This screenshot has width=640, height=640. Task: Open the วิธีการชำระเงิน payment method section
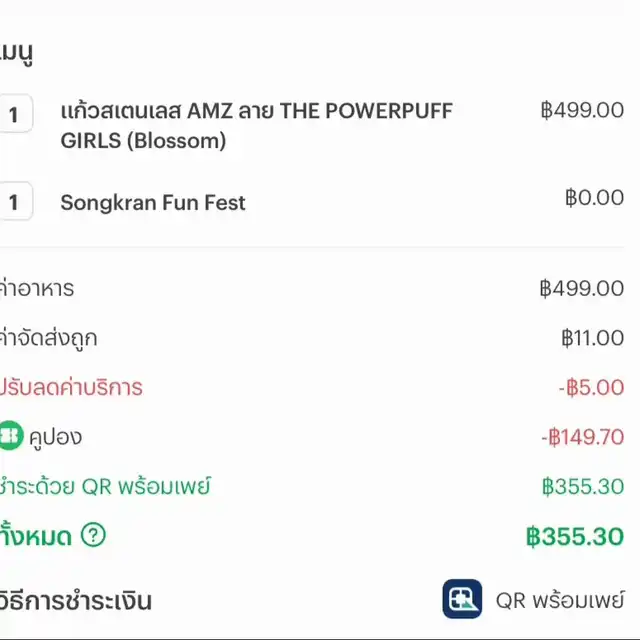tap(76, 601)
